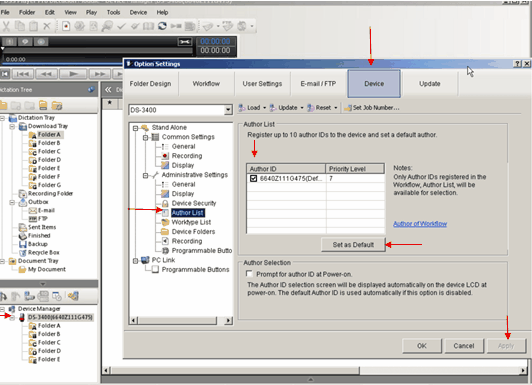
Task: Toggle the PC Link Programmable Buttons checkbox
Action: tap(155, 270)
